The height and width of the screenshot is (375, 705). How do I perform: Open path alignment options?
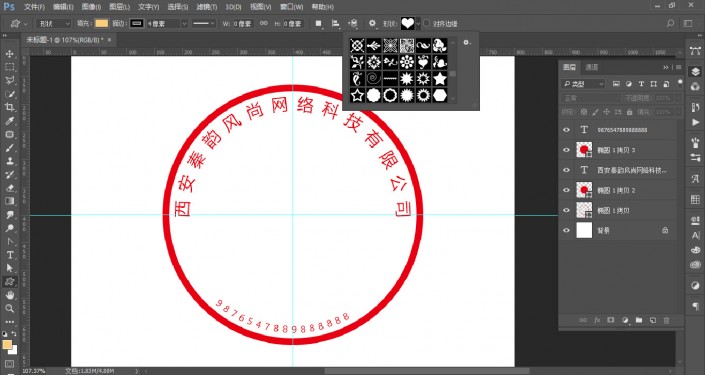335,23
